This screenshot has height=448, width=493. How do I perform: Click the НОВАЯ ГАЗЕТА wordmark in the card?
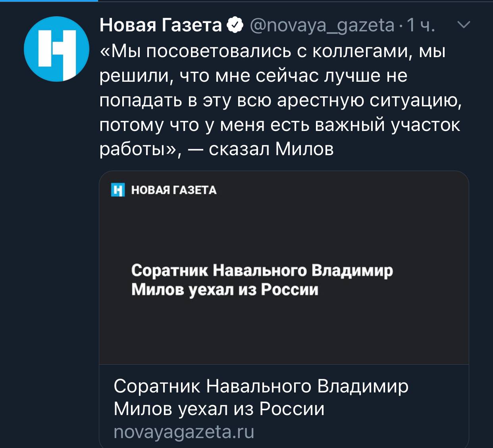[x=174, y=190]
